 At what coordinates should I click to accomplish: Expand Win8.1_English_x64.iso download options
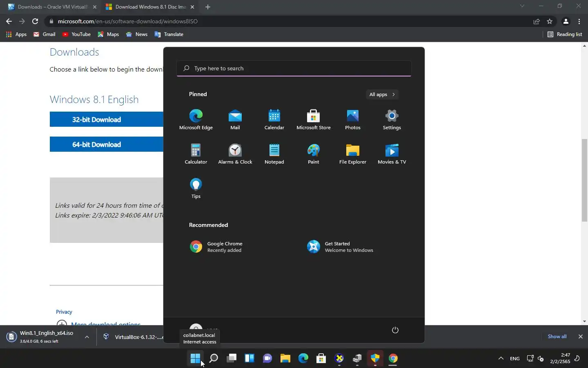coord(87,337)
